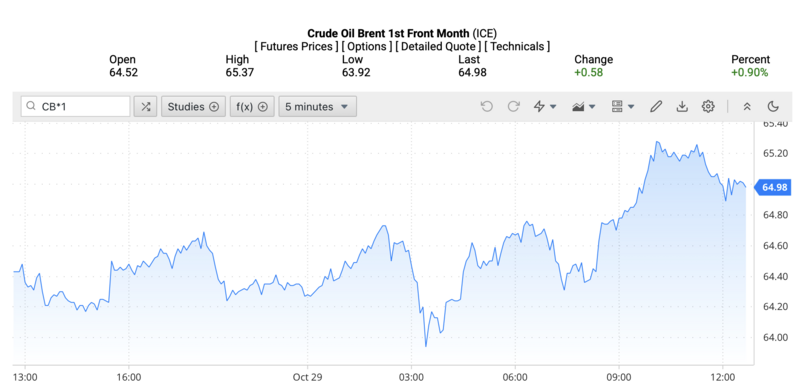Click the 64.40 price axis label
The image size is (800, 383).
[775, 276]
